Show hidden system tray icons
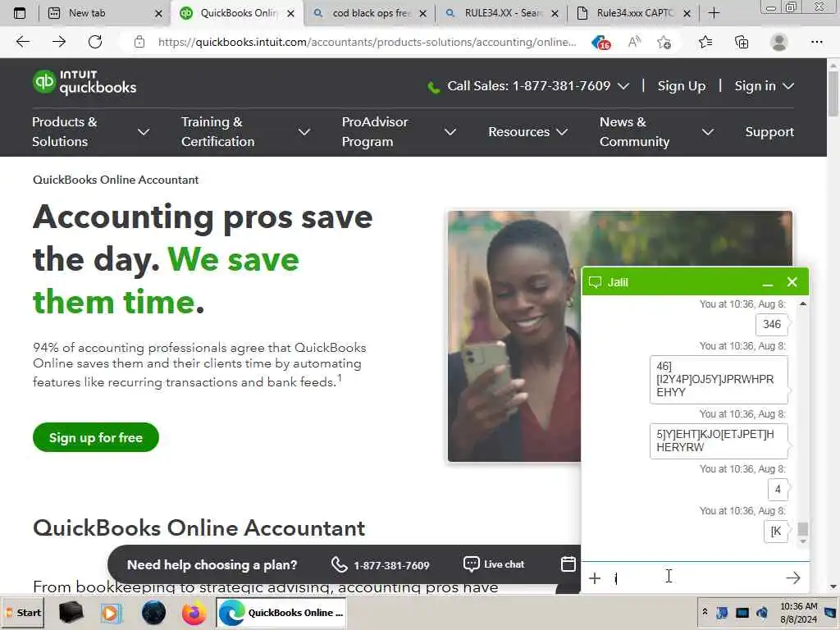Viewport: 840px width, 630px height. pyautogui.click(x=705, y=612)
